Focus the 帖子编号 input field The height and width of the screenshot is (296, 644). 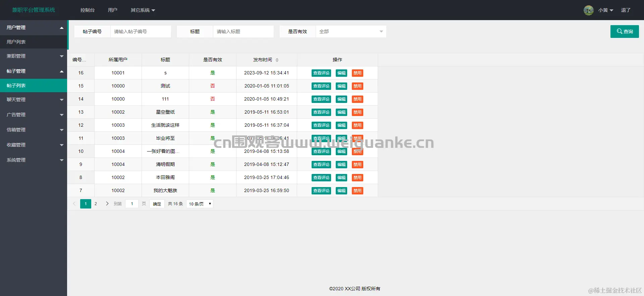coord(141,32)
